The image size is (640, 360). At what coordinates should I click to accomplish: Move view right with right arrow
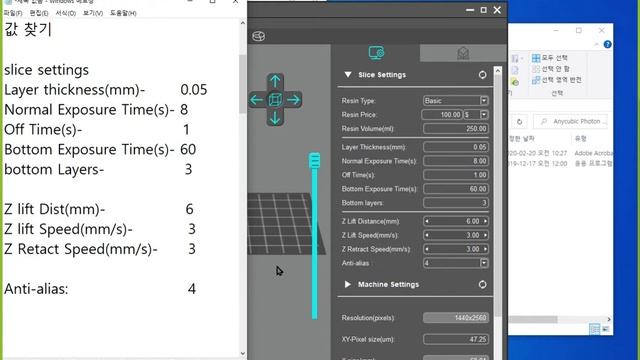pyautogui.click(x=293, y=100)
